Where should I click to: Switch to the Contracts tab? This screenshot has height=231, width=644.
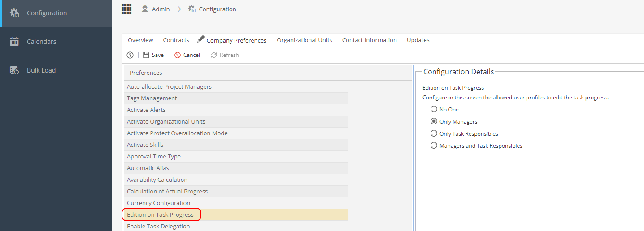point(176,40)
